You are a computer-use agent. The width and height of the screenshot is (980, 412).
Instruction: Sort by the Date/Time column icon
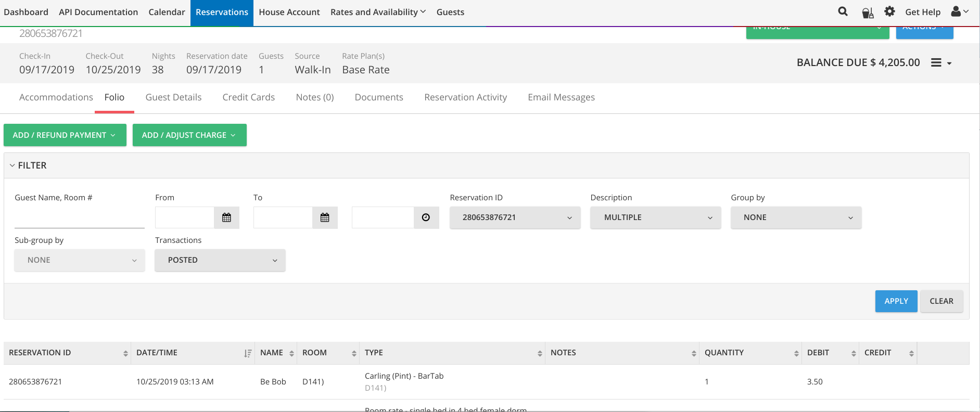click(248, 353)
